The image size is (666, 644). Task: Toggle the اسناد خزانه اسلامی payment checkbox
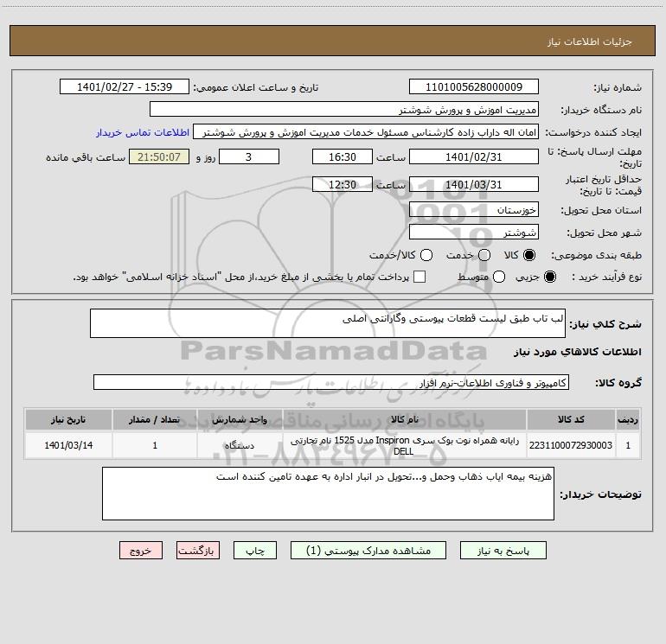[419, 277]
